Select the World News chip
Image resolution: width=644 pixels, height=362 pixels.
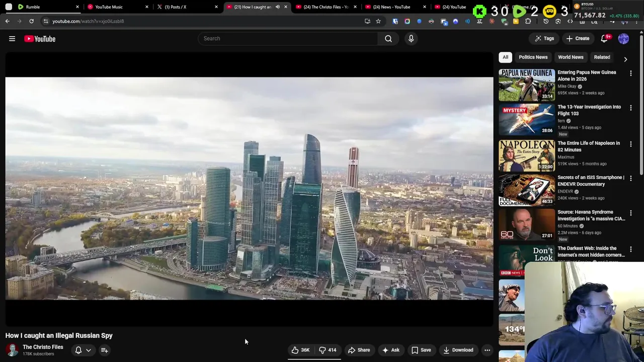click(x=571, y=57)
